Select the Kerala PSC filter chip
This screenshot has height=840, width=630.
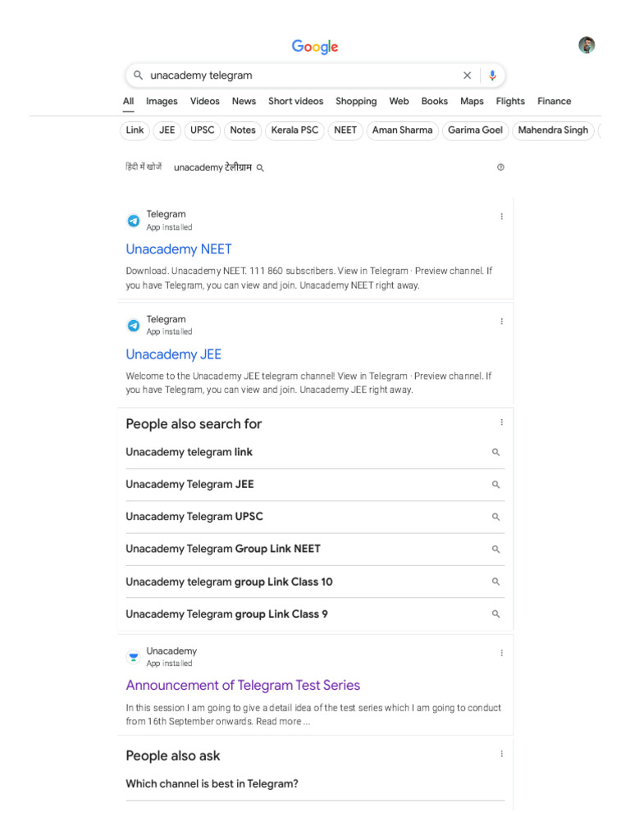click(294, 130)
